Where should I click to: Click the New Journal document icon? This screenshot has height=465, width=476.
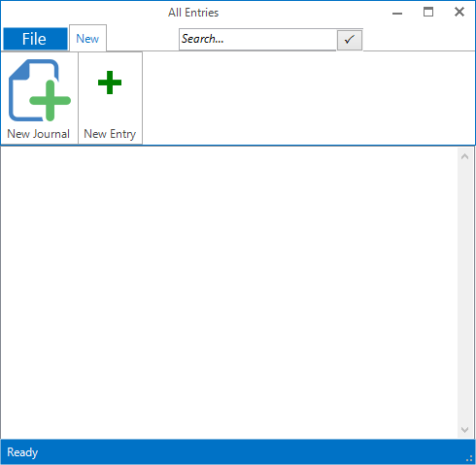click(x=40, y=90)
